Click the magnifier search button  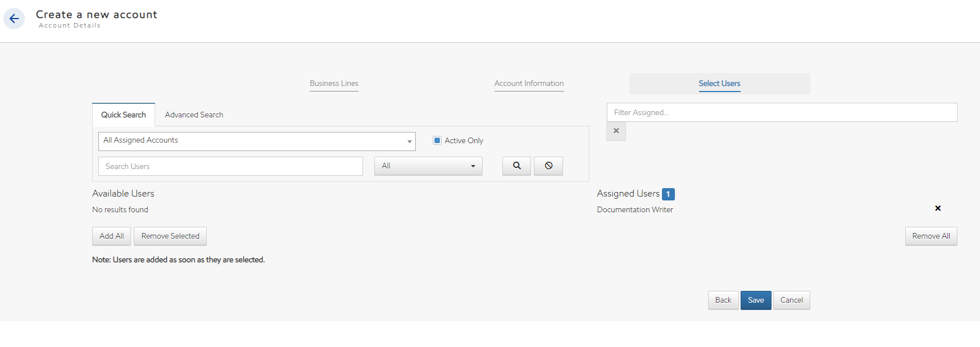pos(516,166)
